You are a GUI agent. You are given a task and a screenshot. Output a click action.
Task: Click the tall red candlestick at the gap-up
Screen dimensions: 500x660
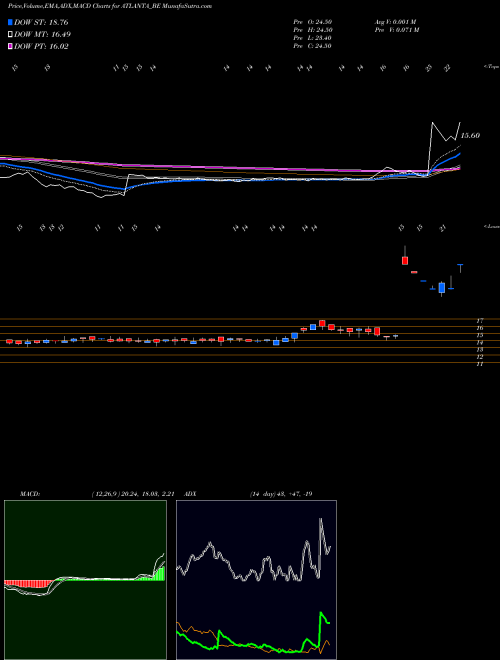click(x=405, y=259)
